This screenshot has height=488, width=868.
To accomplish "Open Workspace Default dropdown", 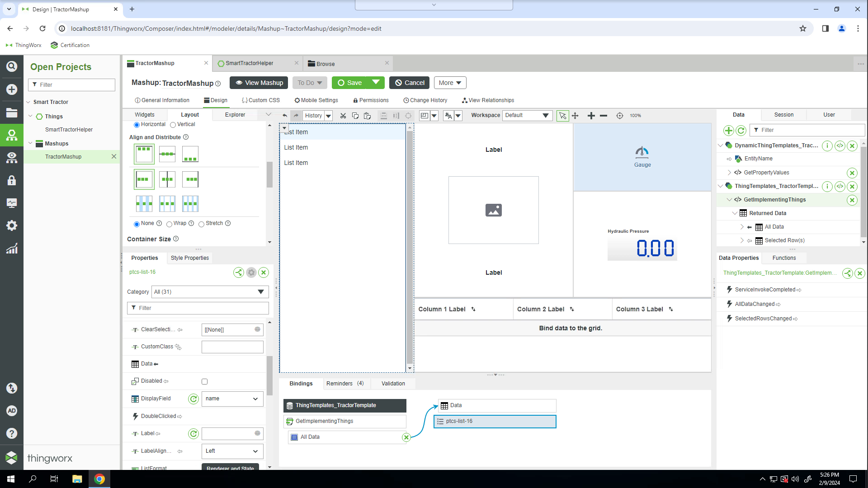I will pos(527,116).
